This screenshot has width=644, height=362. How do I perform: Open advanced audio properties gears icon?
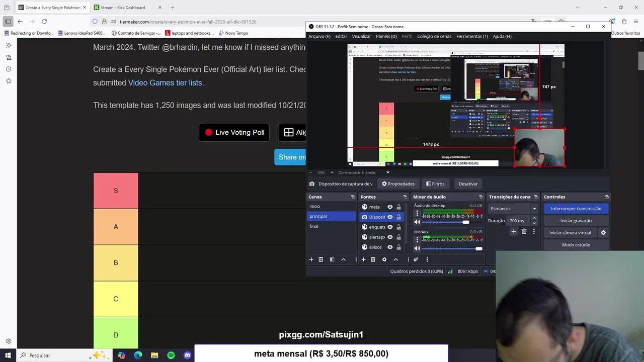[x=416, y=259]
